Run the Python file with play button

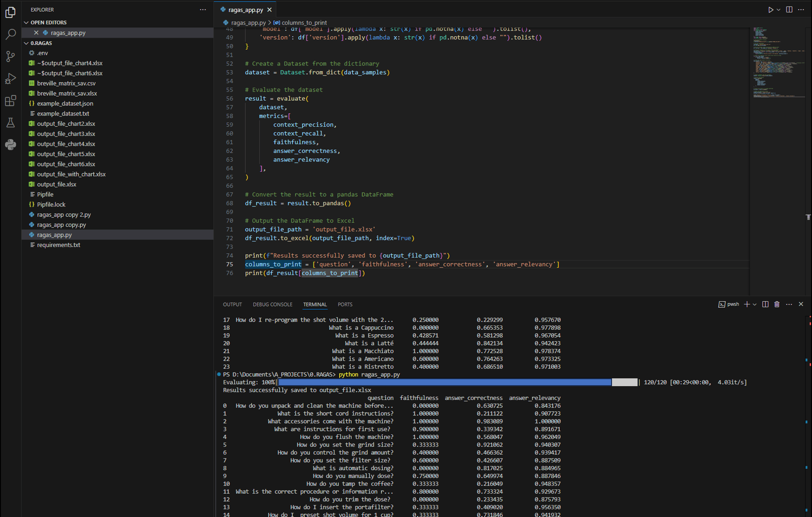point(771,9)
